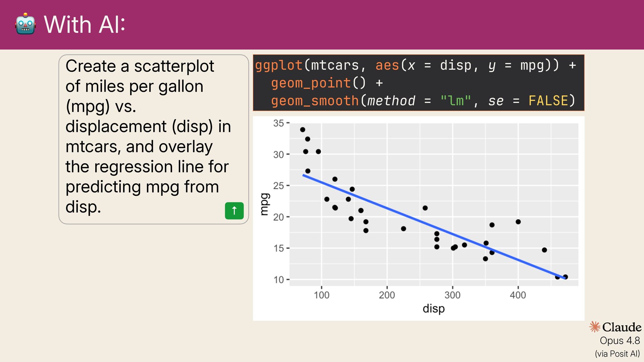Click the disp x-axis label

[x=433, y=308]
